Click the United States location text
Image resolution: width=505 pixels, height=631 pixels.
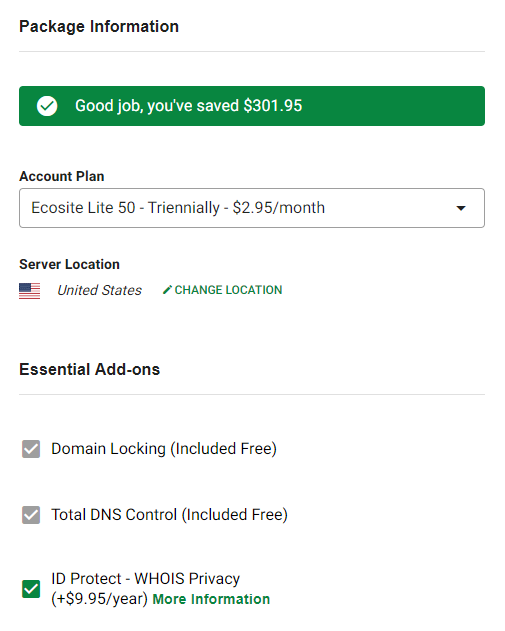(99, 290)
